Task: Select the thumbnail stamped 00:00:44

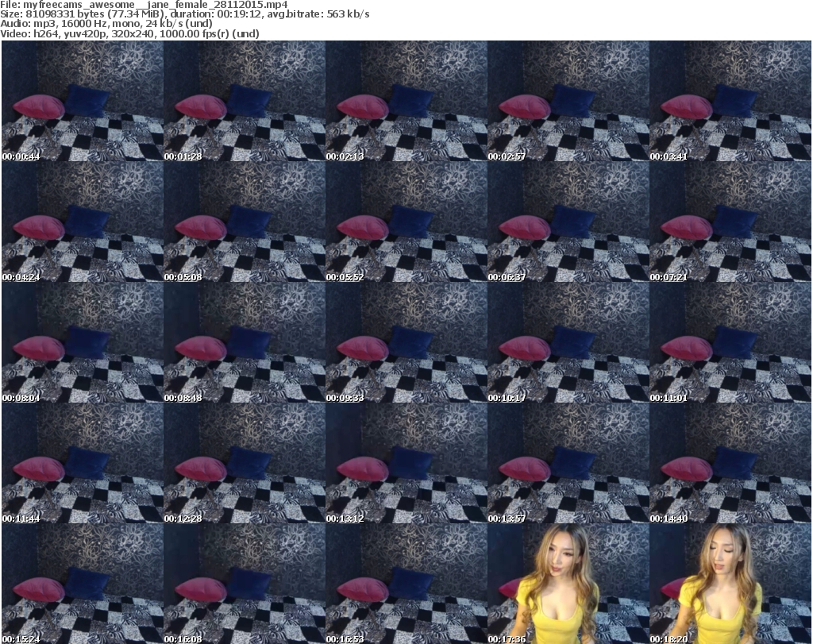Action: point(83,101)
